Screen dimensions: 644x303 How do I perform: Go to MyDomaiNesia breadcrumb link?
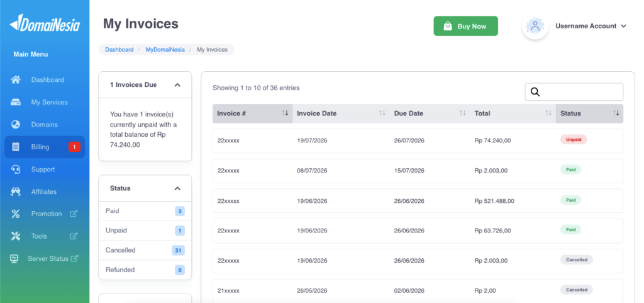[165, 50]
